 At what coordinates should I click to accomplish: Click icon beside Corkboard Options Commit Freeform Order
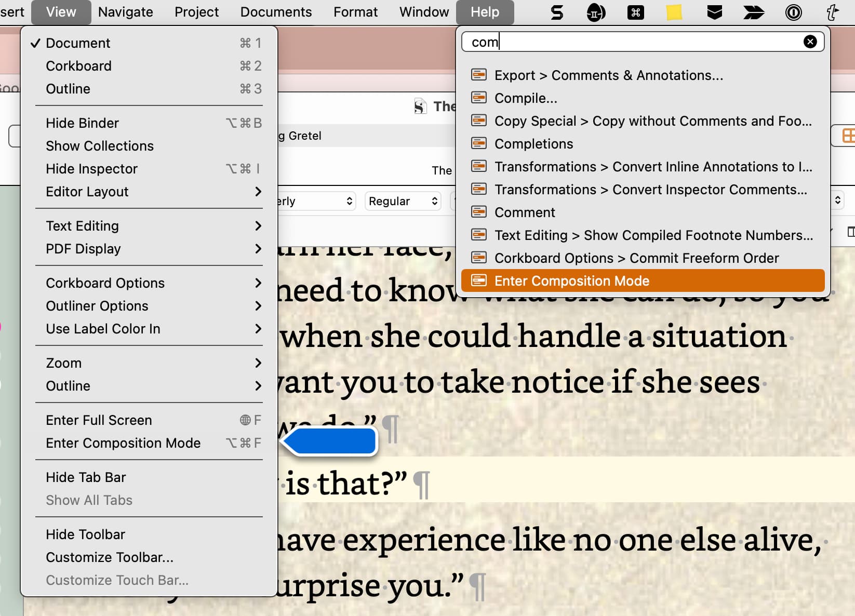pyautogui.click(x=478, y=258)
